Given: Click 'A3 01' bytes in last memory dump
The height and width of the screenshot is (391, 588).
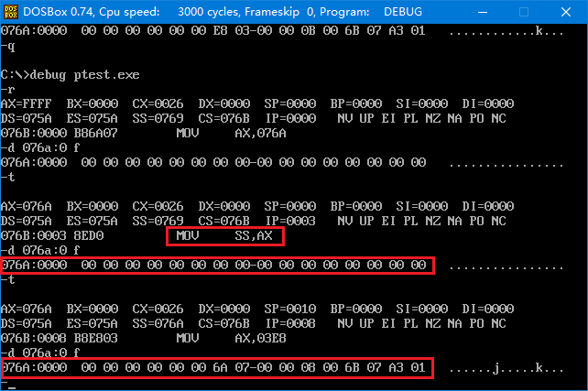Looking at the screenshot, I should tap(408, 367).
